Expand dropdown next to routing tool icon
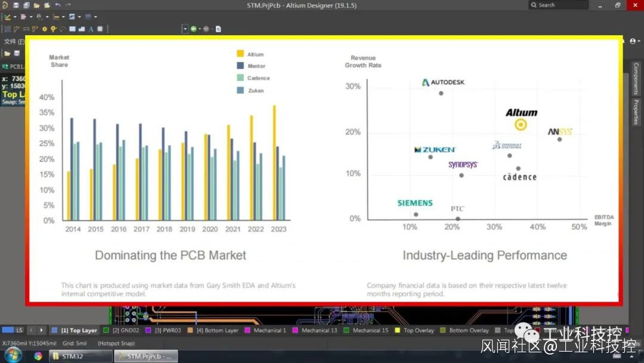 pyautogui.click(x=15, y=17)
